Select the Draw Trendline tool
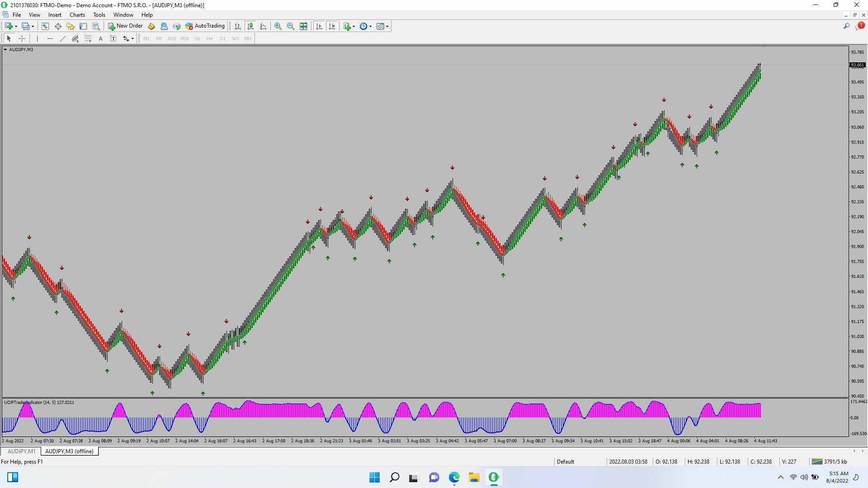 coord(63,39)
